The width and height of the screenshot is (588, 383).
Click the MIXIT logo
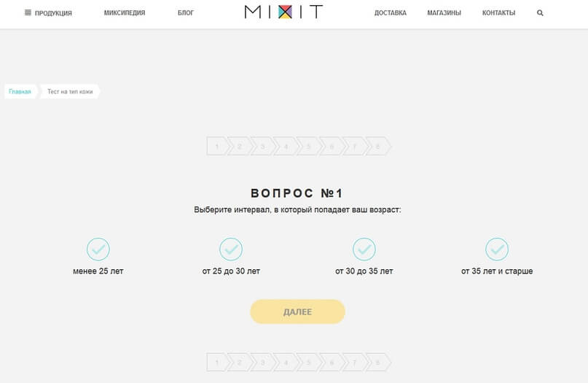tap(283, 12)
